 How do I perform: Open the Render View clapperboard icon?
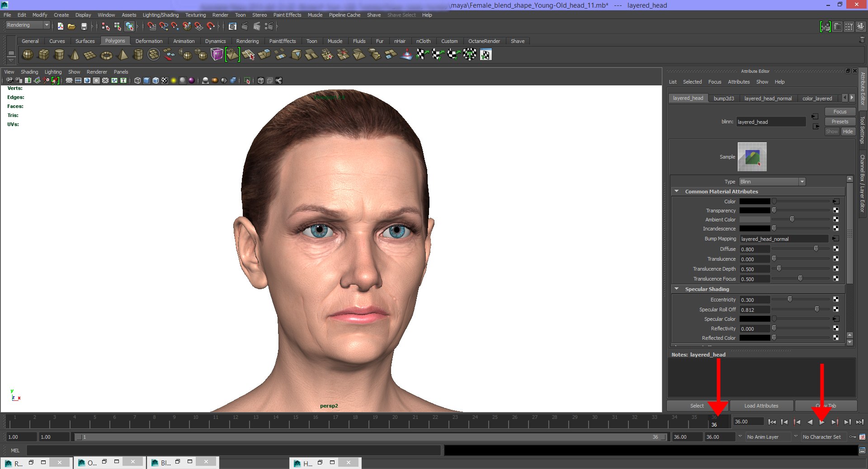click(x=232, y=26)
